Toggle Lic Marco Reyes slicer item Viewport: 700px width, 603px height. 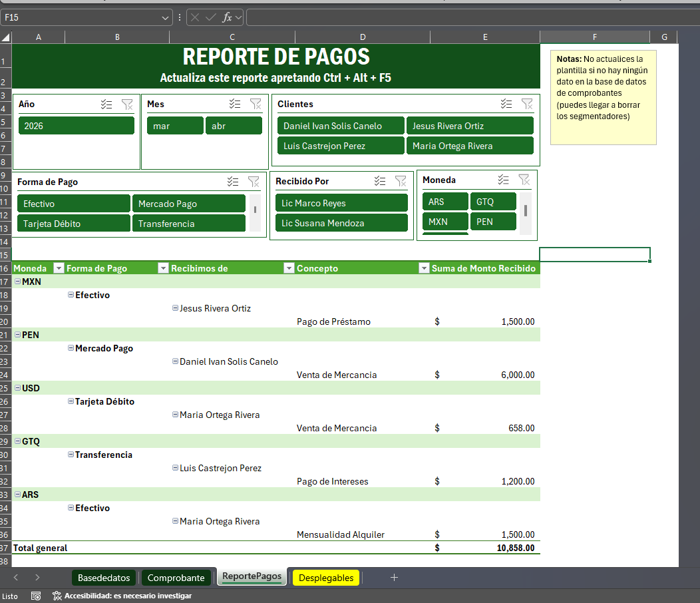(341, 203)
